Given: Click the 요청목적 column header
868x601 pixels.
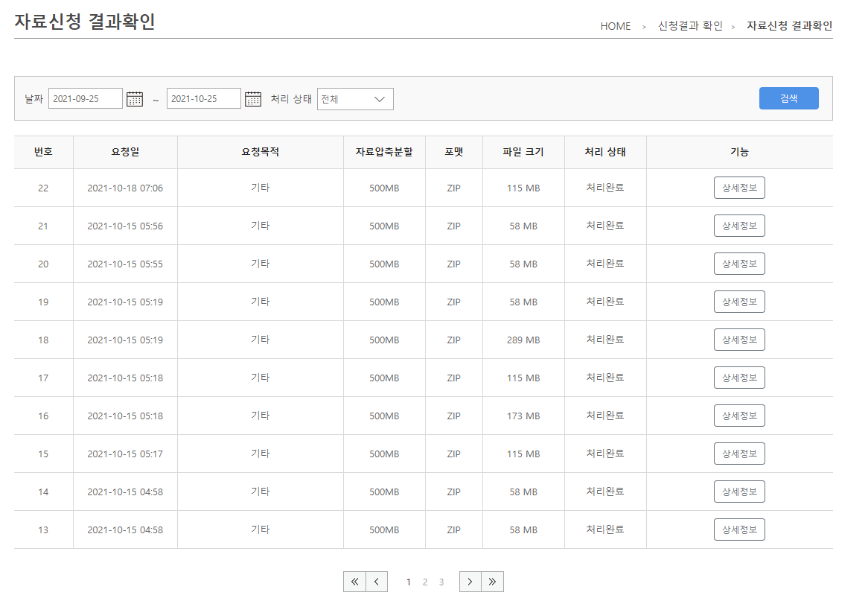Looking at the screenshot, I should tap(261, 152).
